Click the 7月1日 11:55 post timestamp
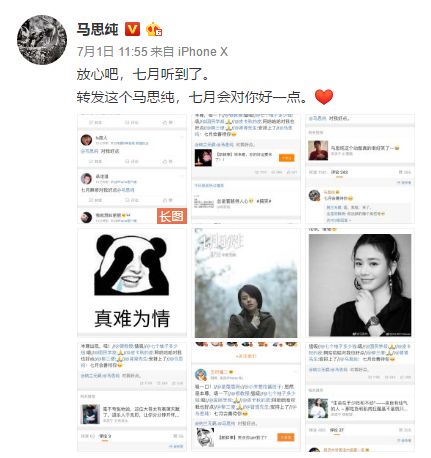Viewport: 431px width, 458px height. [x=112, y=52]
